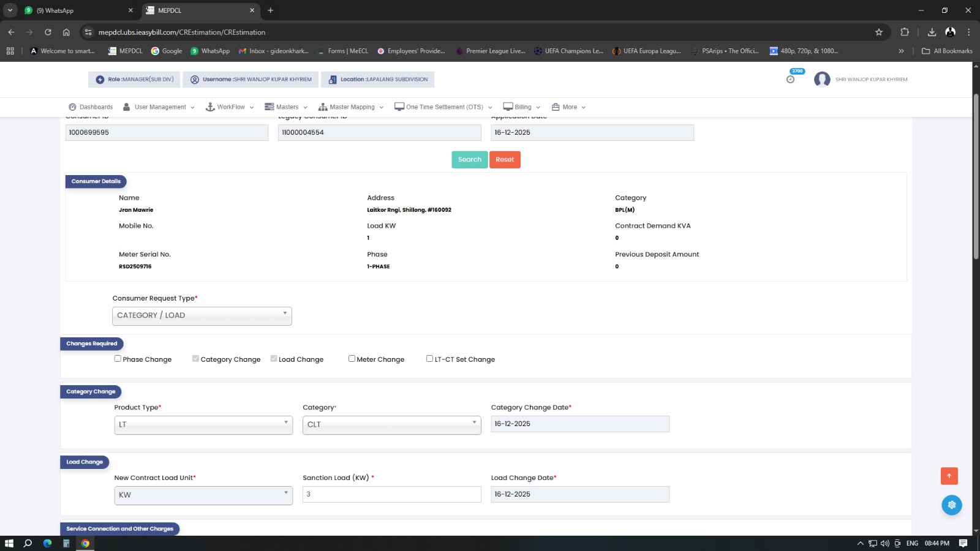Click the Sanction Load (KW) input field

tap(391, 495)
